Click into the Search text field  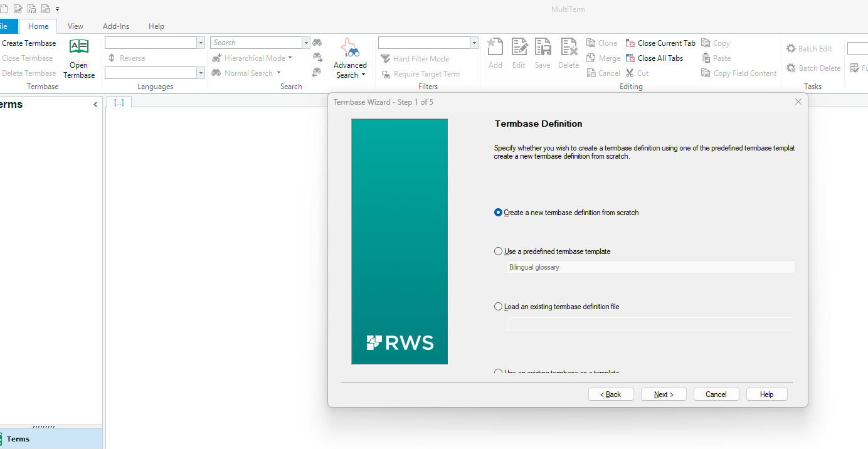pyautogui.click(x=256, y=43)
